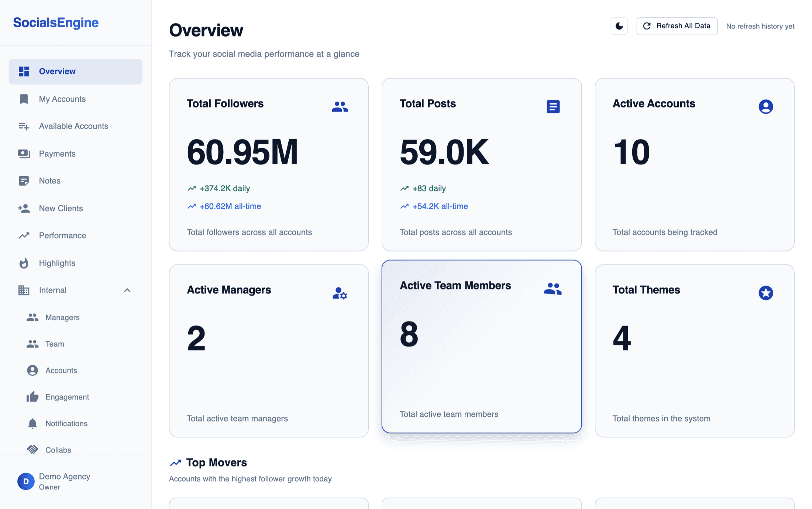Select the Total Followers card title
The height and width of the screenshot is (509, 812).
click(225, 104)
